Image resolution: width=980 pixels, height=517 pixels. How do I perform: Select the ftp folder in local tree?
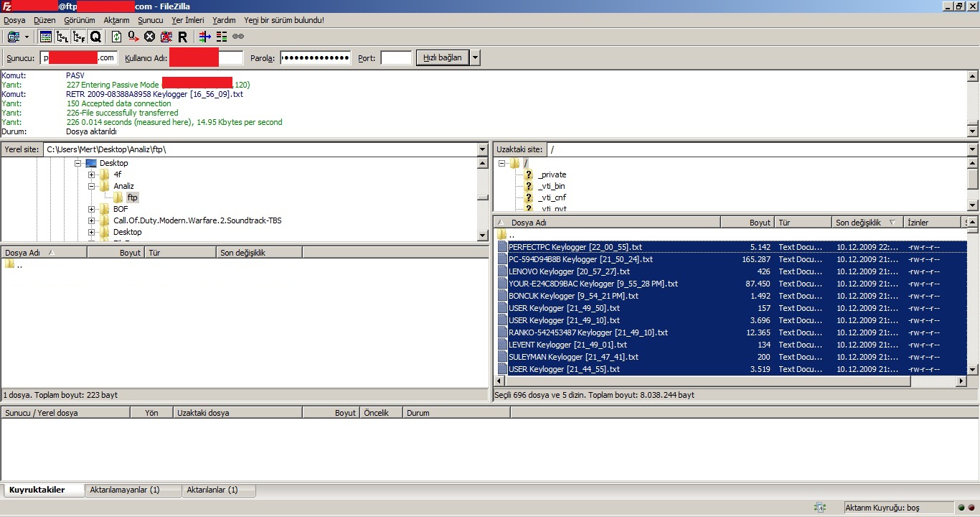pos(133,197)
